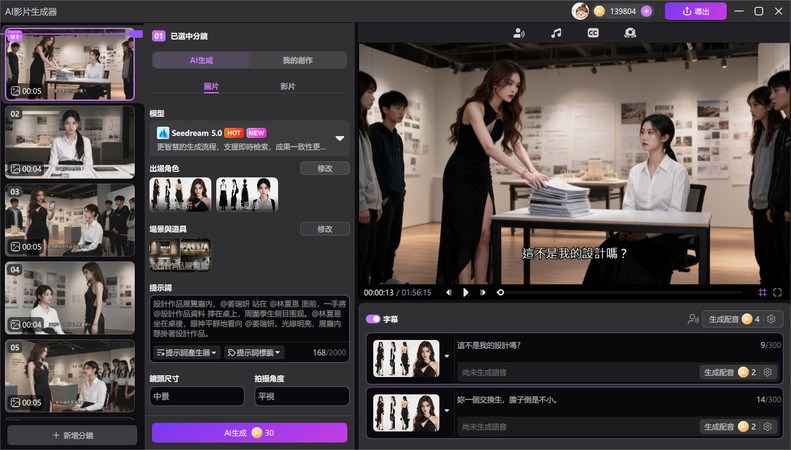
Task: Click the scene prop thumbnail under 場景與道具
Action: (180, 255)
